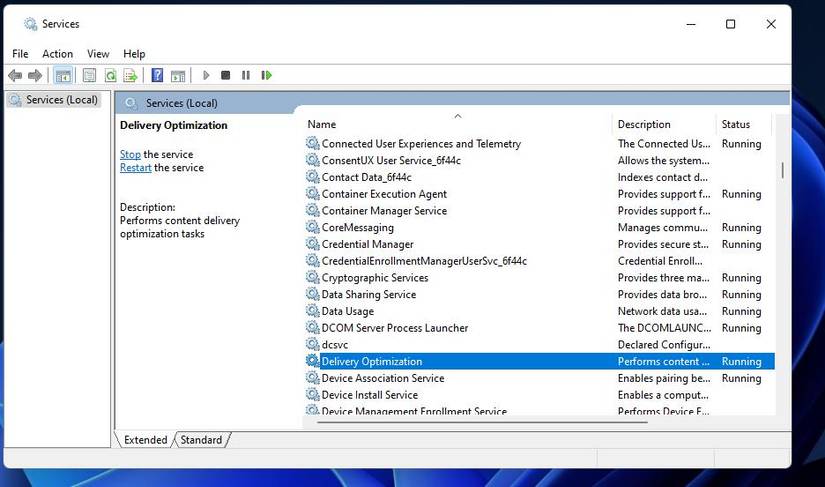
Task: Click the Restart Service toolbar icon
Action: 266,76
